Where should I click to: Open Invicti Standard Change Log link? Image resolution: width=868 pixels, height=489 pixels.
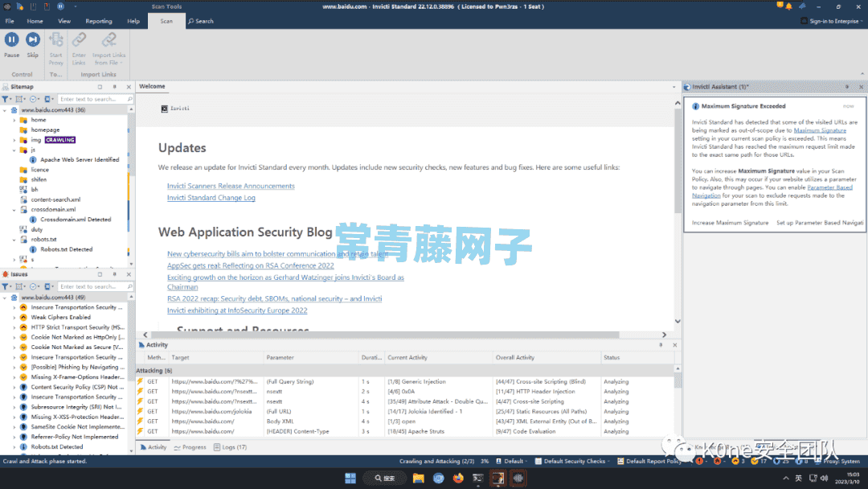tap(211, 198)
